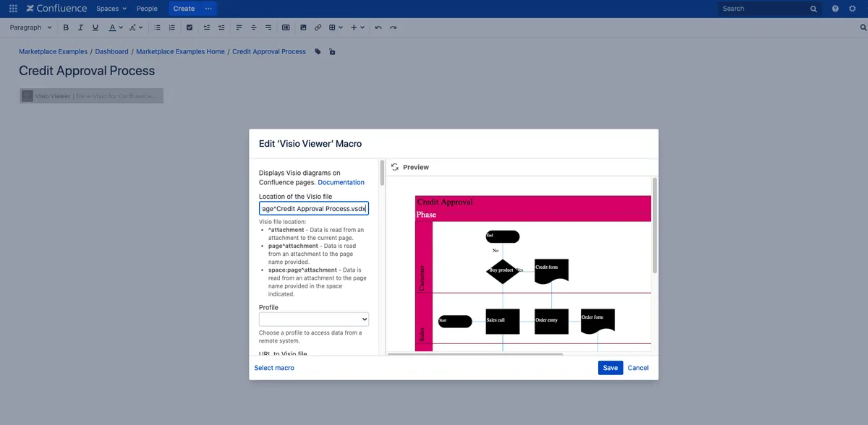Align text center
Viewport: 868px width, 425px height.
click(253, 27)
